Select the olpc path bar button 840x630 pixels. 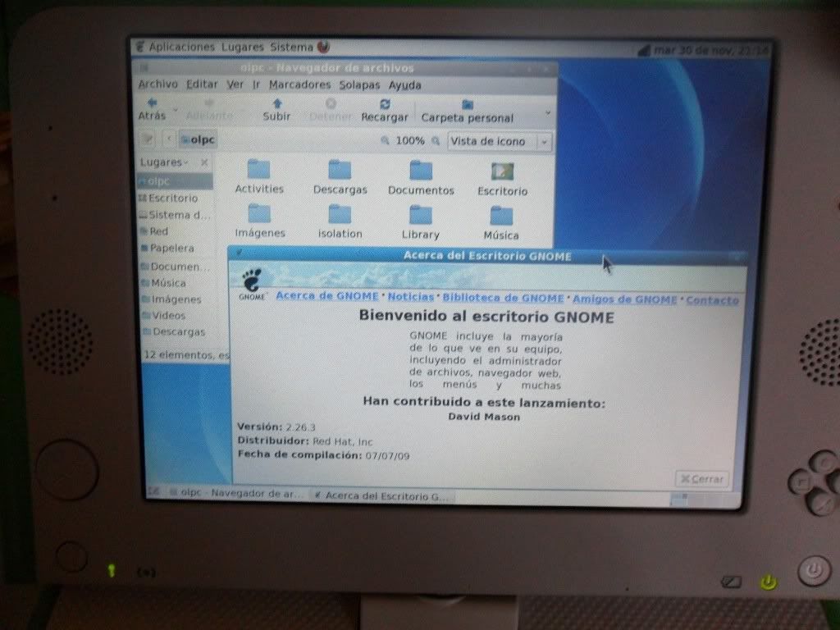click(197, 139)
